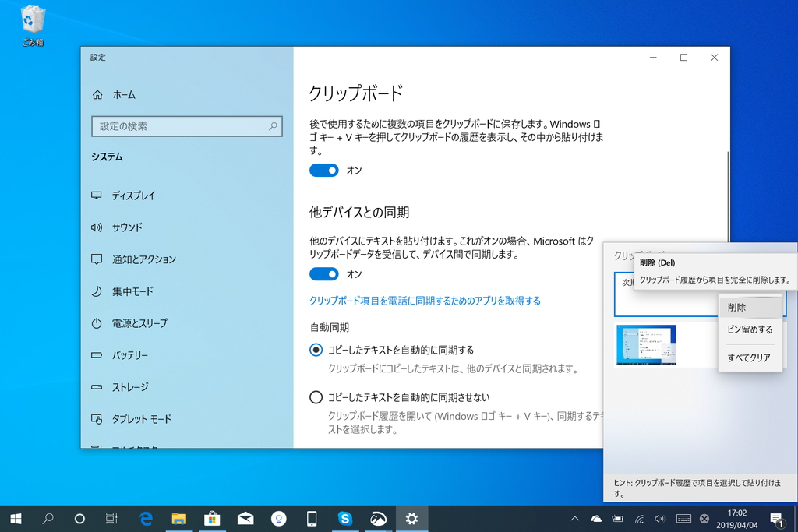
Task: Select ピン留めする in the context menu
Action: pyautogui.click(x=751, y=329)
